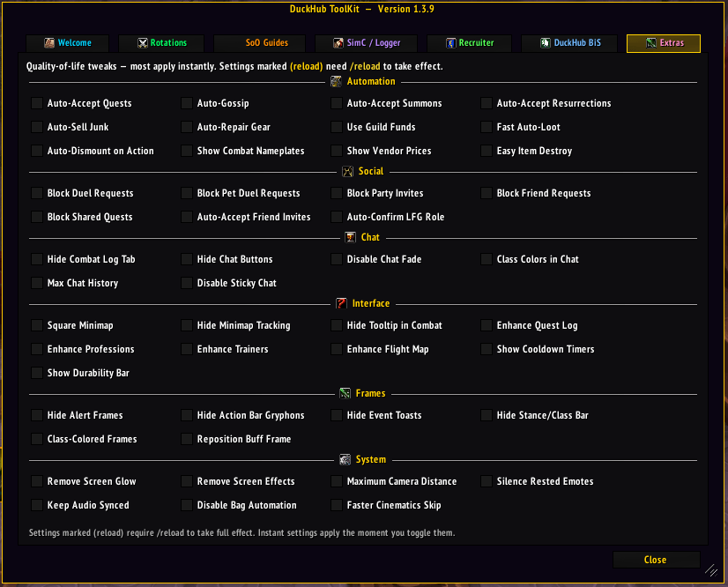This screenshot has width=728, height=587.
Task: Close the DuckHub ToolKit window
Action: click(x=656, y=560)
